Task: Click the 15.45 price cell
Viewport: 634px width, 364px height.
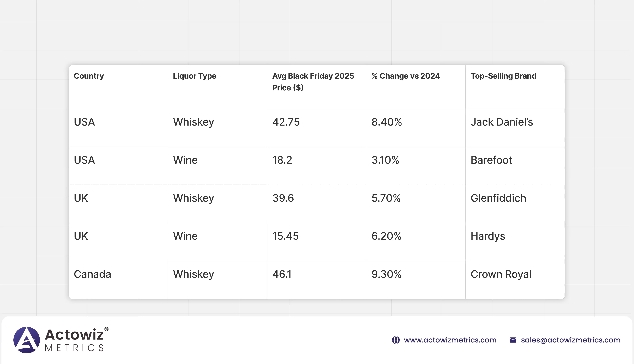Action: [285, 236]
